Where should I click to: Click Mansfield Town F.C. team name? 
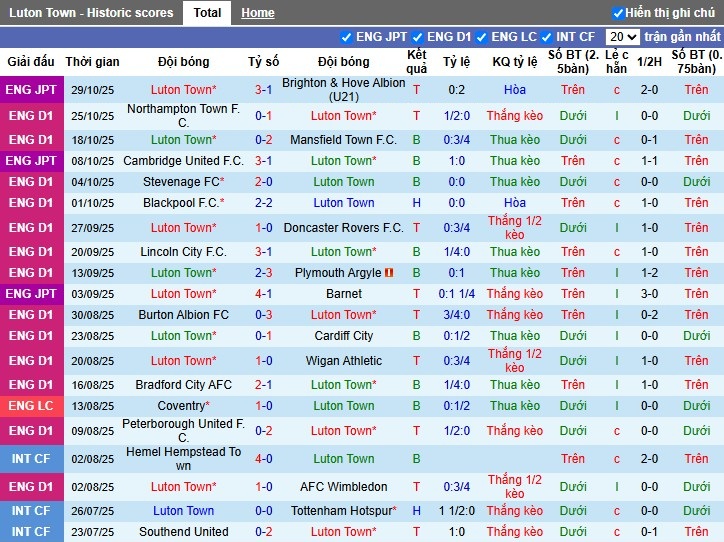[344, 140]
